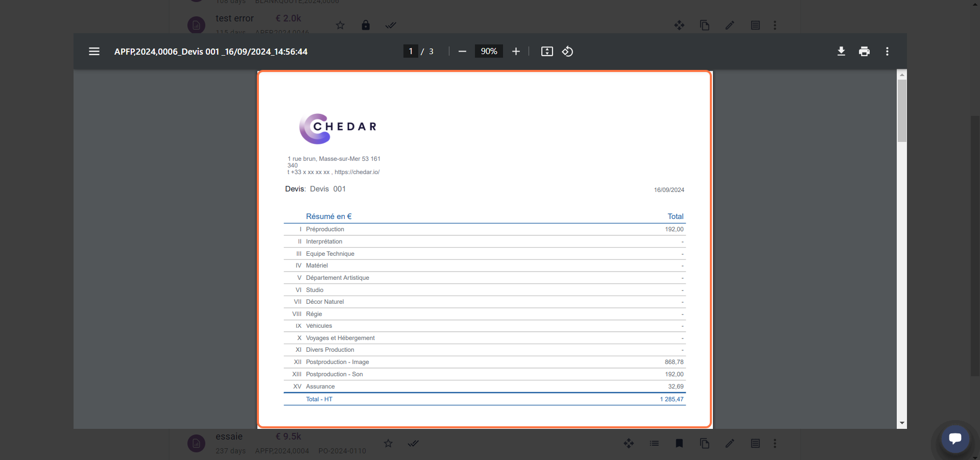Click double-check mark on essaie row
Image resolution: width=980 pixels, height=460 pixels.
[x=413, y=443]
